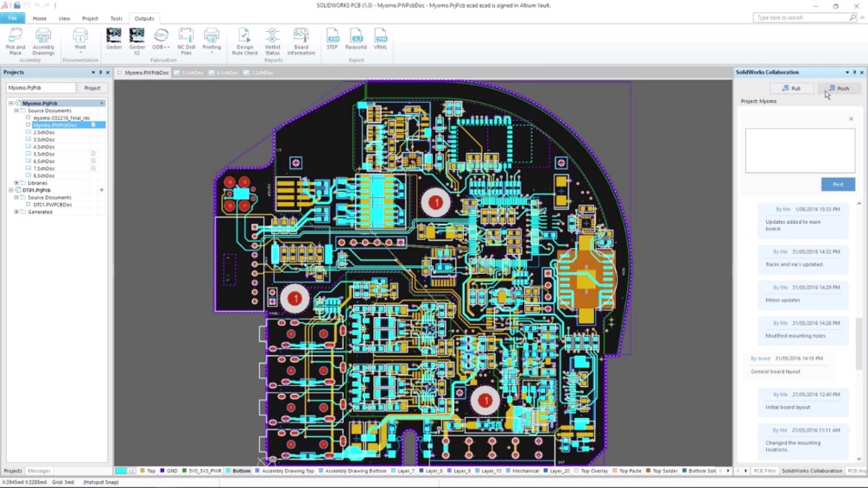This screenshot has width=868, height=488.
Task: Open the Tools ribbon tab
Action: [x=117, y=18]
